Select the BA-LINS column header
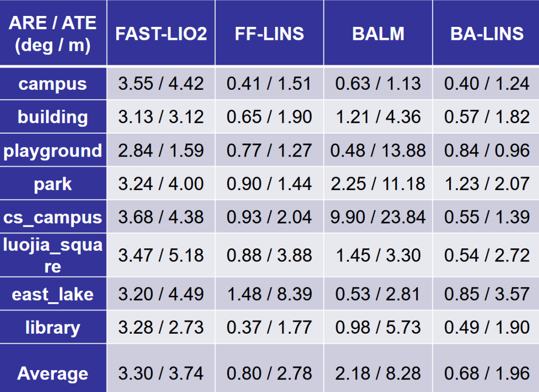539x392 pixels. tap(487, 34)
